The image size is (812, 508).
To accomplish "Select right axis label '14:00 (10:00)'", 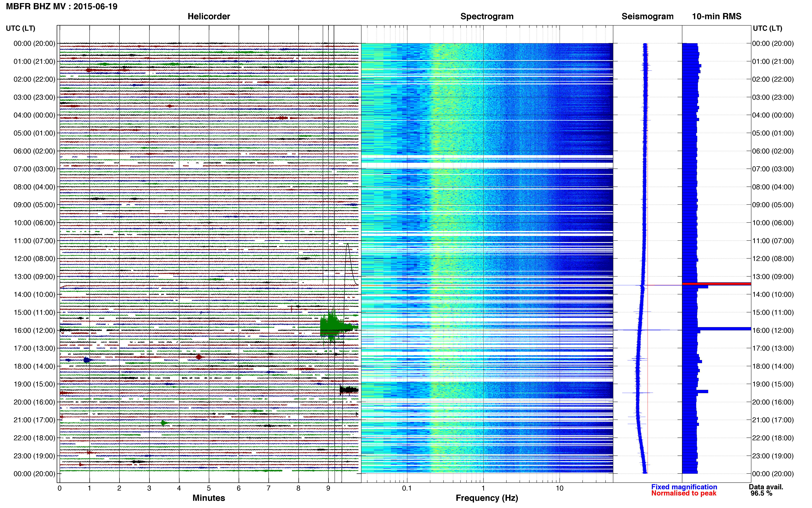I will (x=773, y=294).
